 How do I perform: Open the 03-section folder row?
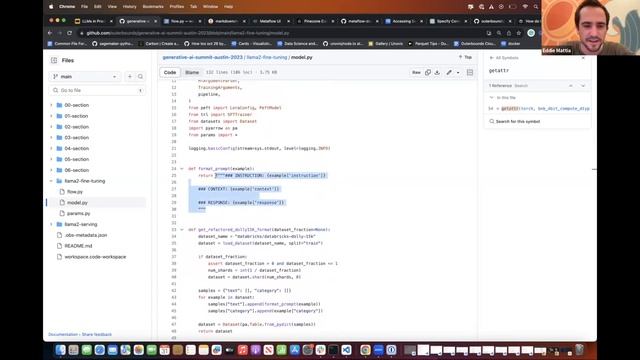pos(97,138)
